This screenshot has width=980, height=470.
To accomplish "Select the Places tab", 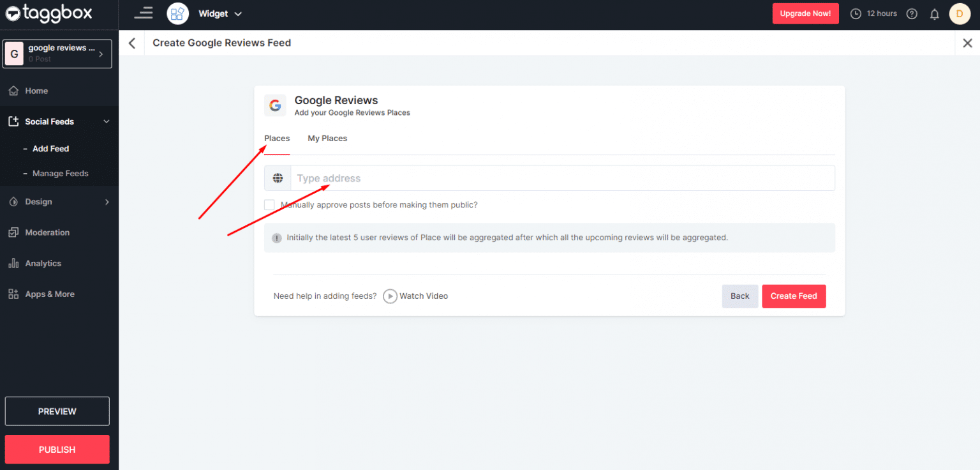I will pyautogui.click(x=277, y=138).
